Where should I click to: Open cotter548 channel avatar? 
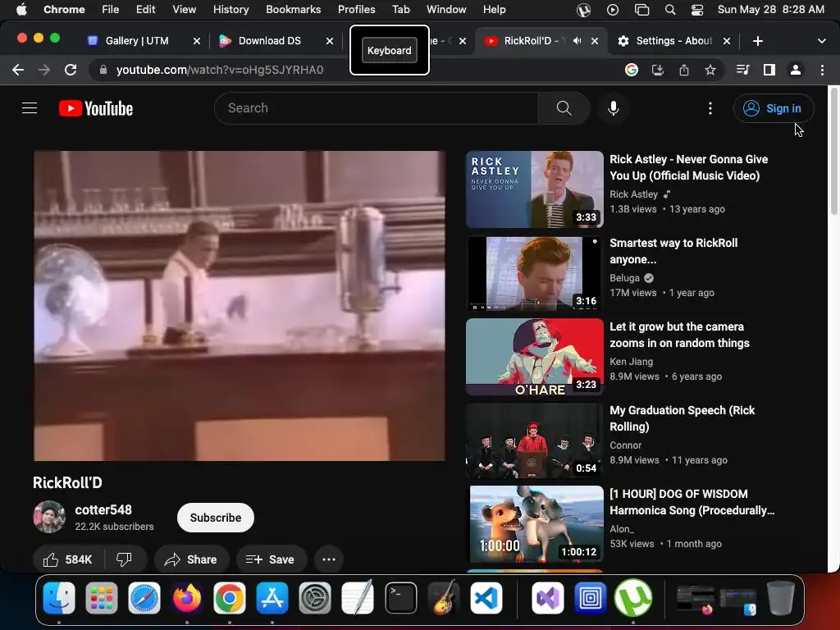click(x=49, y=517)
